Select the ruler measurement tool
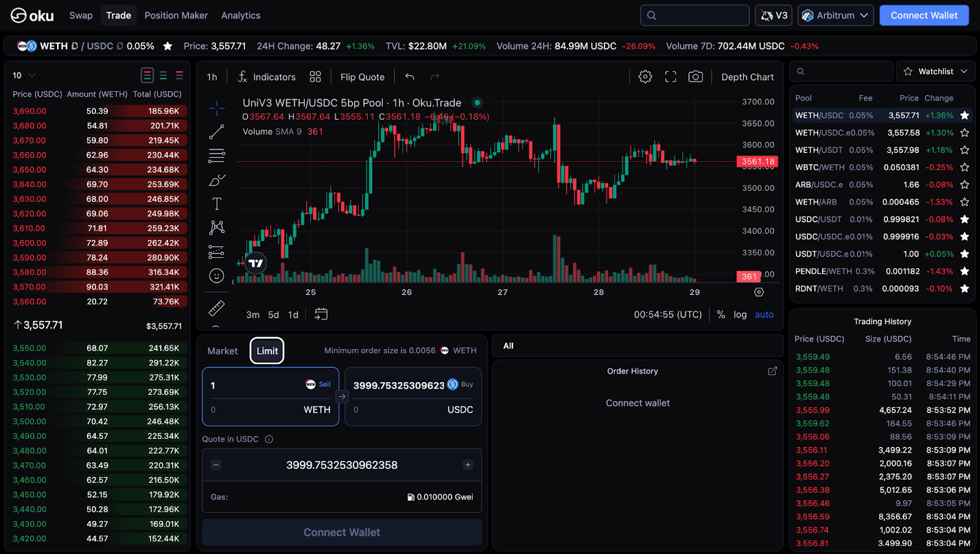Image resolution: width=980 pixels, height=554 pixels. click(x=216, y=308)
